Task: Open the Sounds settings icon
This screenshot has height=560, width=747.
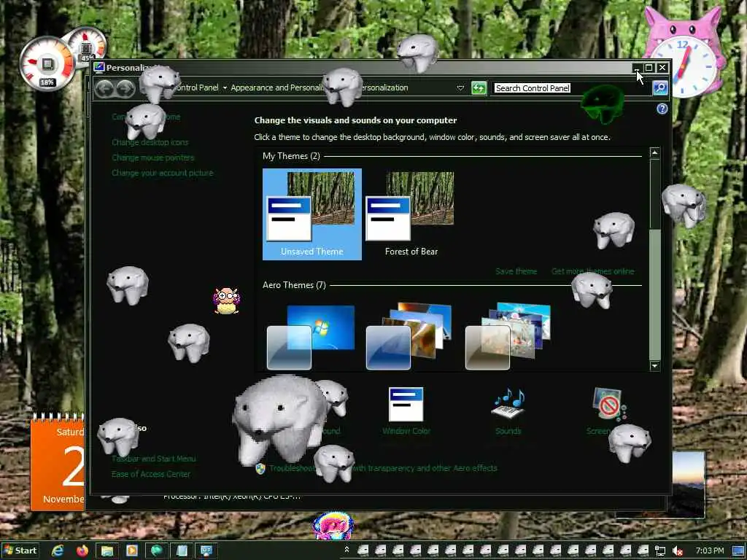Action: (508, 404)
